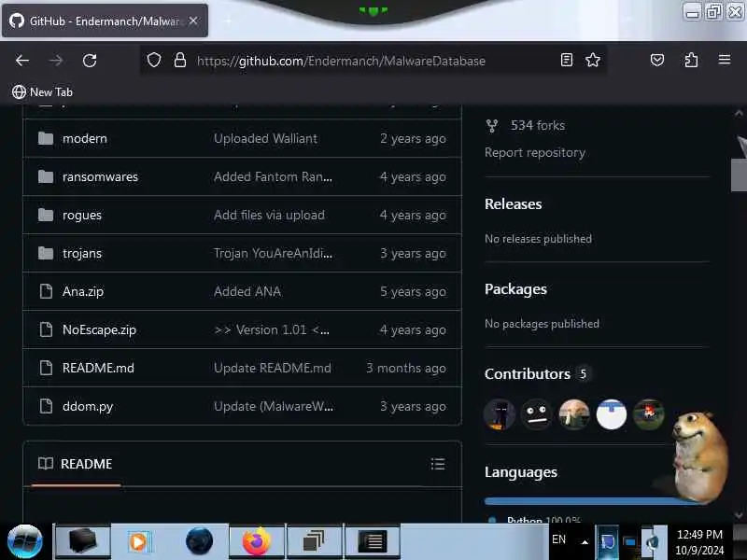Open the Ana.zip file
Image resolution: width=747 pixels, height=560 pixels.
[x=83, y=291]
